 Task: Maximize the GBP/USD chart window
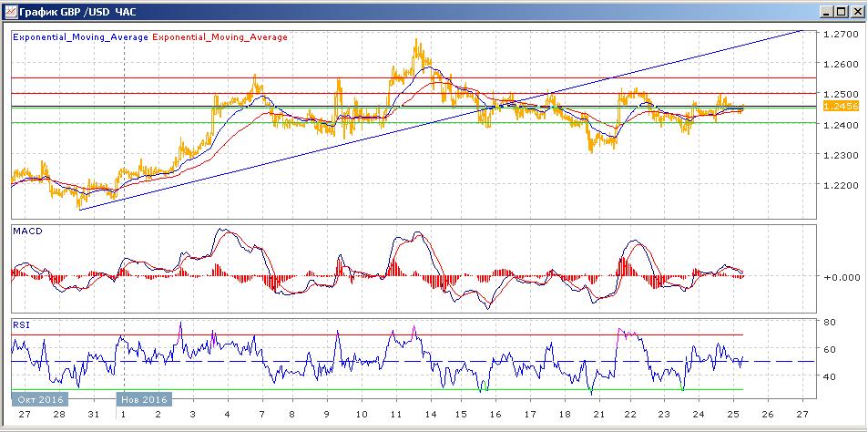840,11
